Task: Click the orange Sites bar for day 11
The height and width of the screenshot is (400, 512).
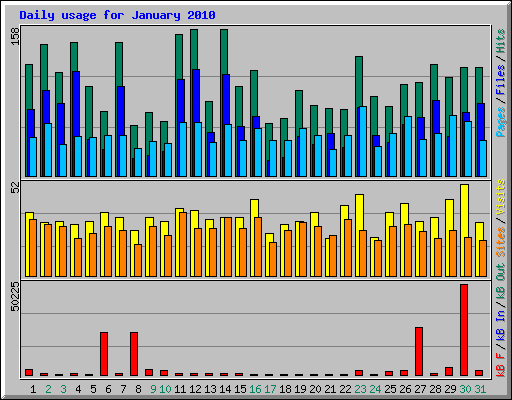Action: coord(183,244)
